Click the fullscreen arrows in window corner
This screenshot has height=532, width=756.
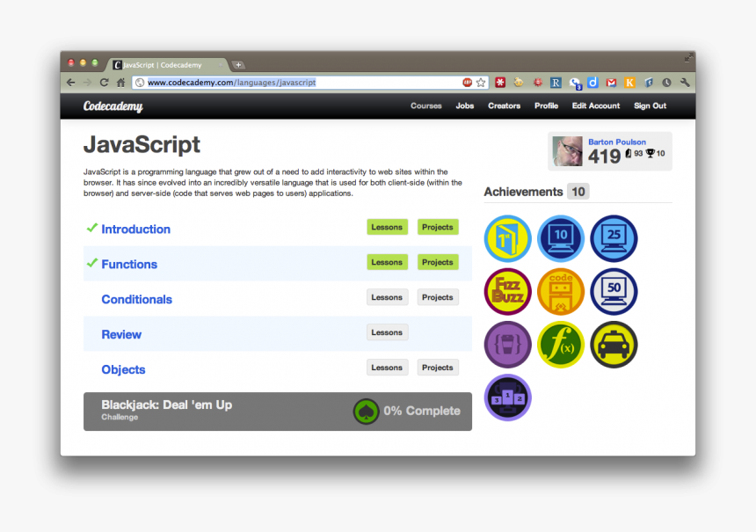coord(688,58)
